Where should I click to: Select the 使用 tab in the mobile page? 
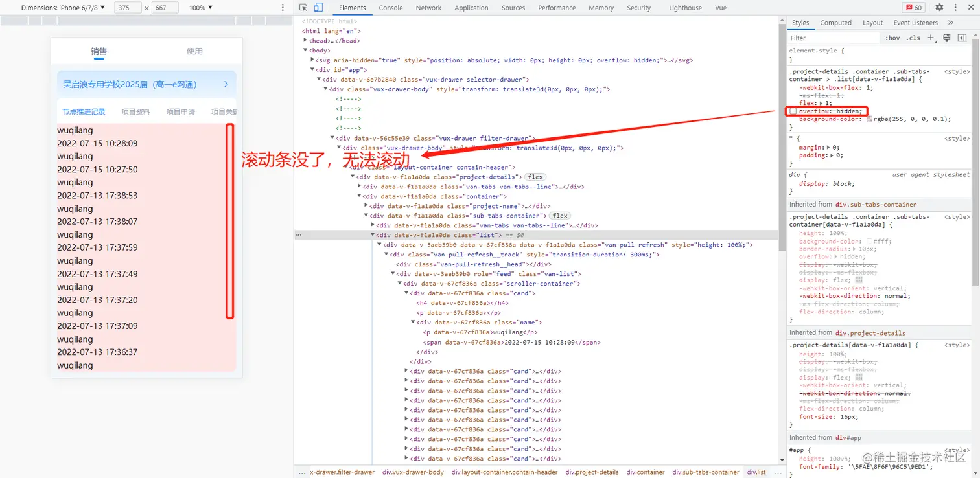[194, 51]
